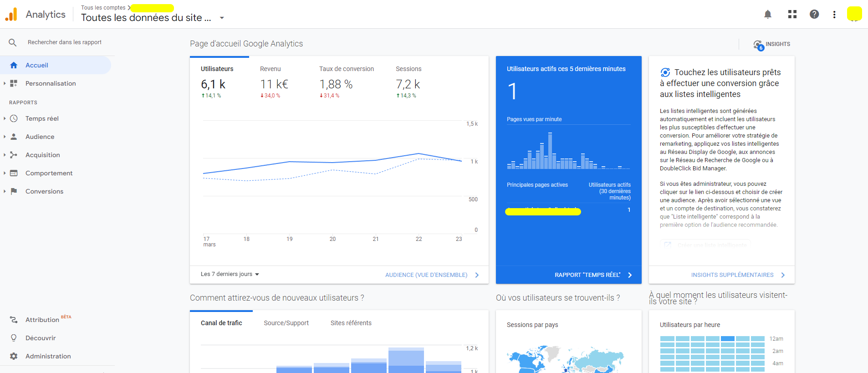Click the INSIGHTS button label
Image resolution: width=868 pixels, height=373 pixels.
[778, 44]
